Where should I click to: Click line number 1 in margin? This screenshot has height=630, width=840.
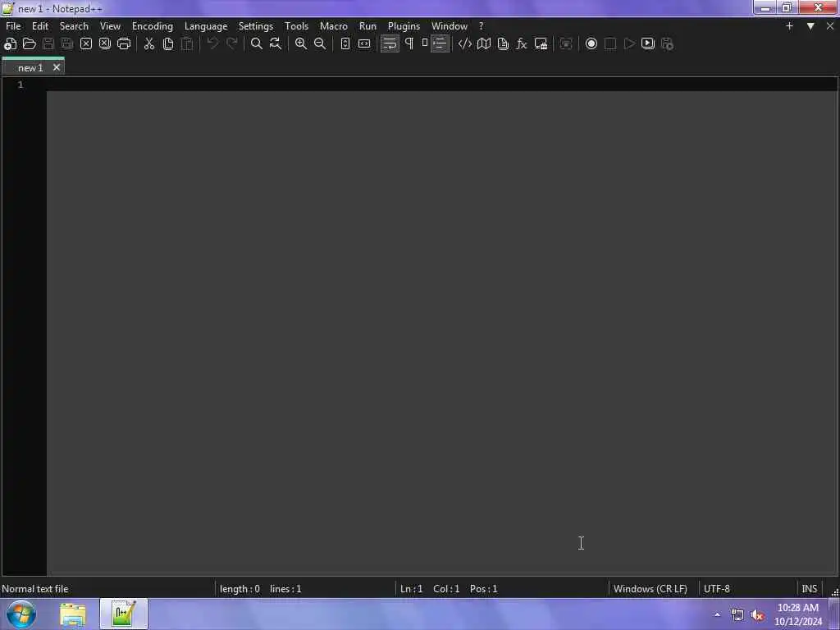[x=21, y=84]
